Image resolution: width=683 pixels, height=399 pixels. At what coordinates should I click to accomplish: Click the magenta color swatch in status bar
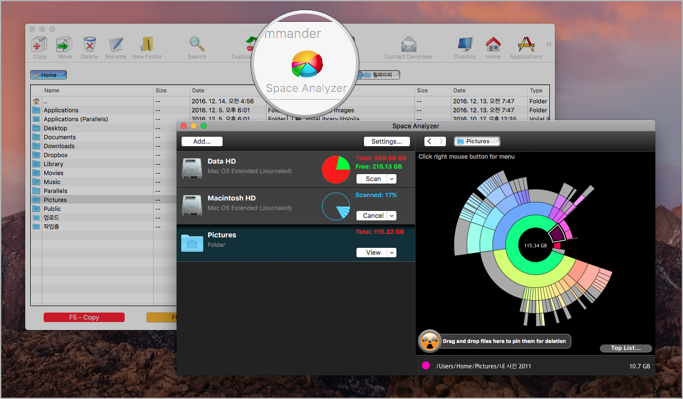(x=426, y=365)
